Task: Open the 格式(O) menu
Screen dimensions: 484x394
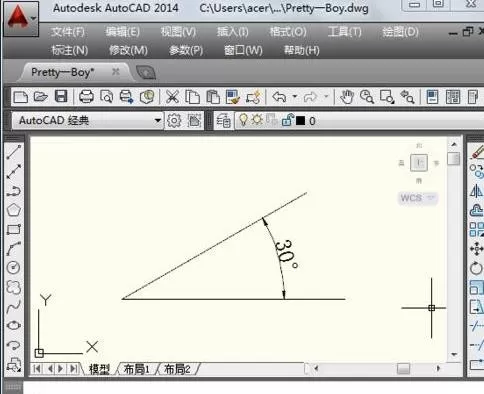Action: pos(288,32)
